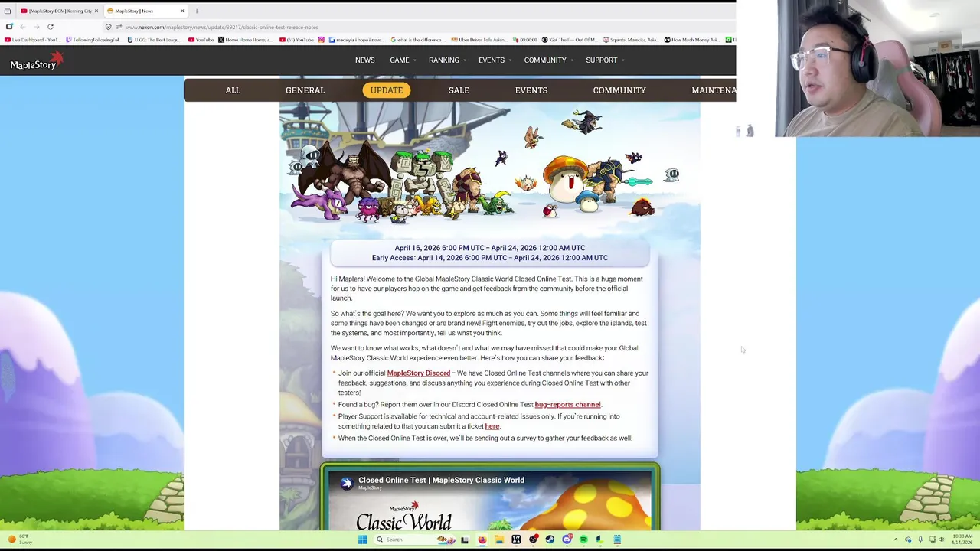The height and width of the screenshot is (551, 980).
Task: Open the Live Dashboard YouTube bookmark
Action: [x=33, y=40]
